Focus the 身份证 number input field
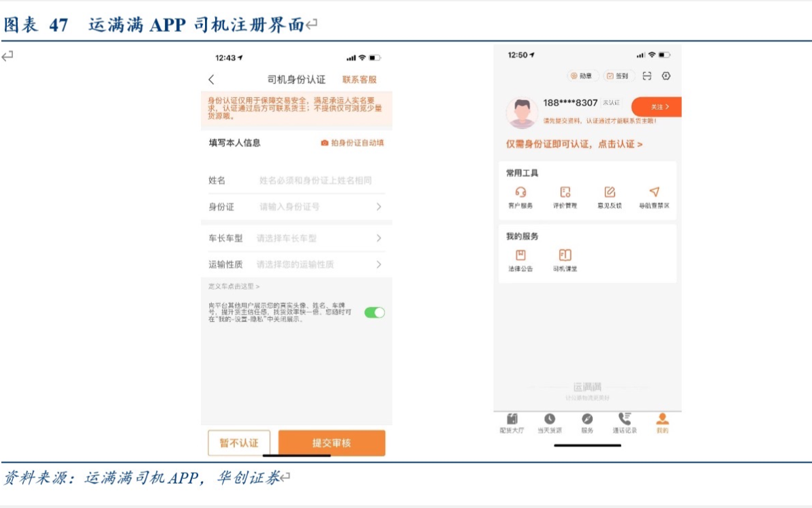 tap(290, 206)
